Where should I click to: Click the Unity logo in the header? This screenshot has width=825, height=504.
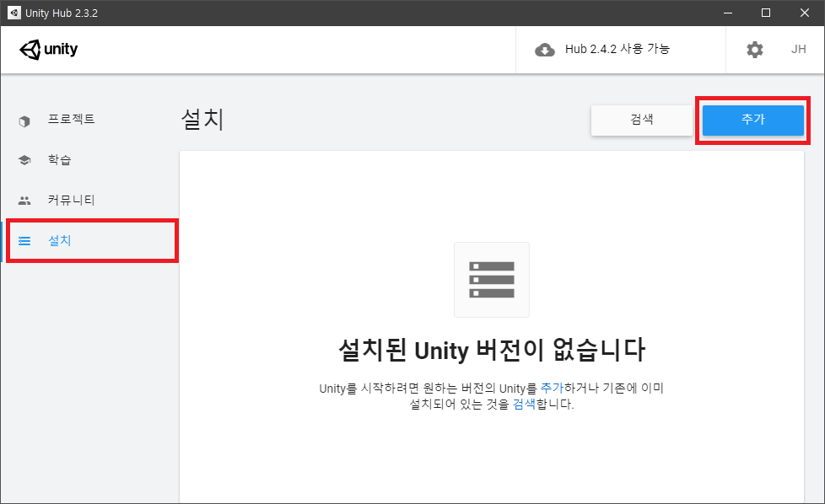click(x=48, y=50)
